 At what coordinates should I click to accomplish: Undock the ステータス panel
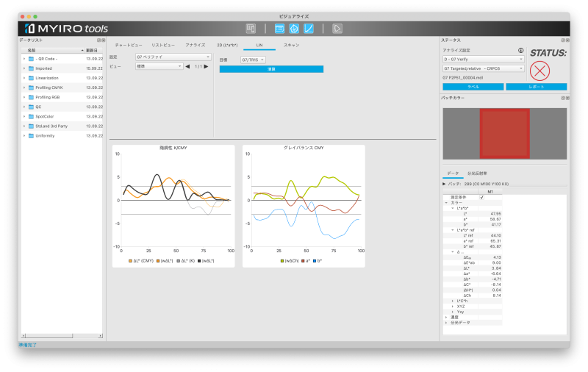pyautogui.click(x=562, y=40)
